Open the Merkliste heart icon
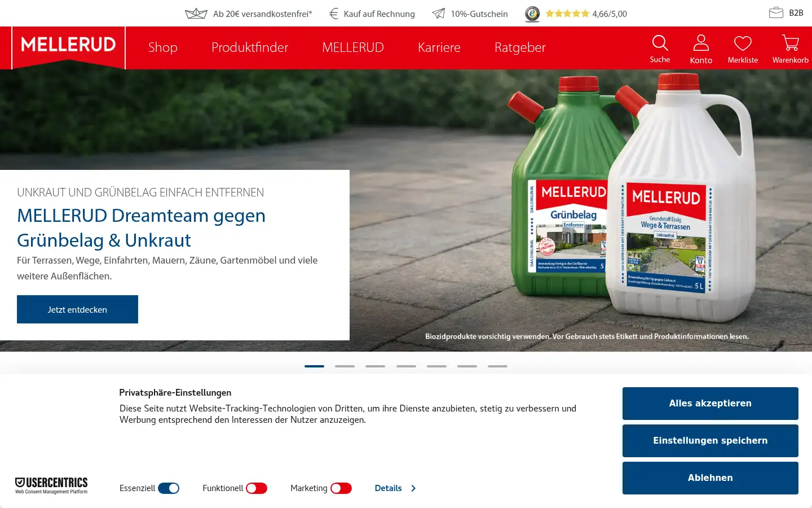Screen dimensions: 812x508 click(743, 43)
